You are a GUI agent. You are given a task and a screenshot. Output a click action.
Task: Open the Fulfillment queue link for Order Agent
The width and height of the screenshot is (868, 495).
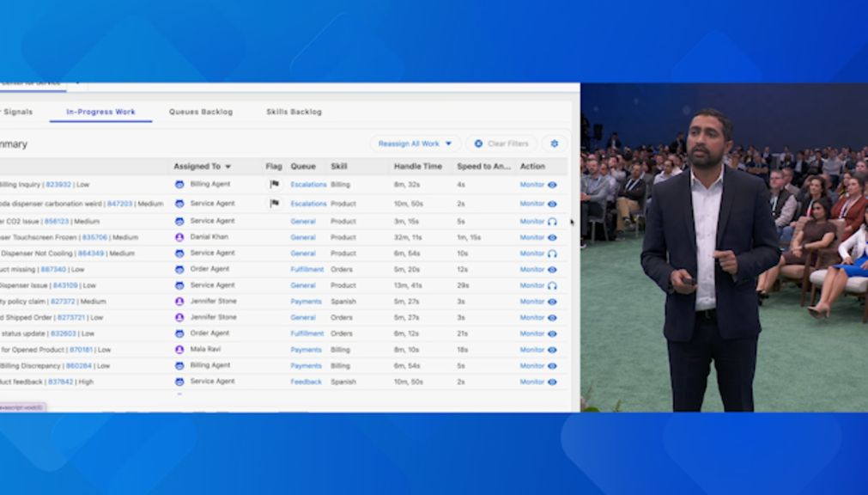[x=307, y=269]
